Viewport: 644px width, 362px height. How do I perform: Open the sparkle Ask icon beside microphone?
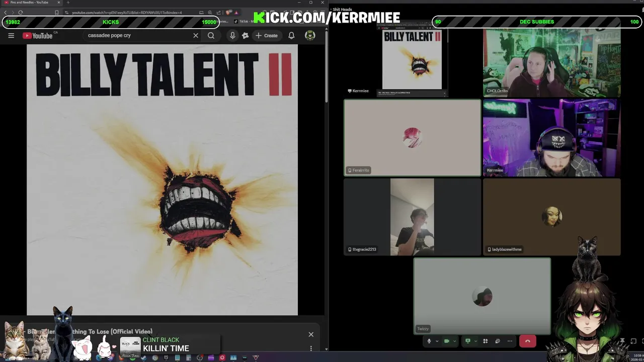pyautogui.click(x=245, y=36)
